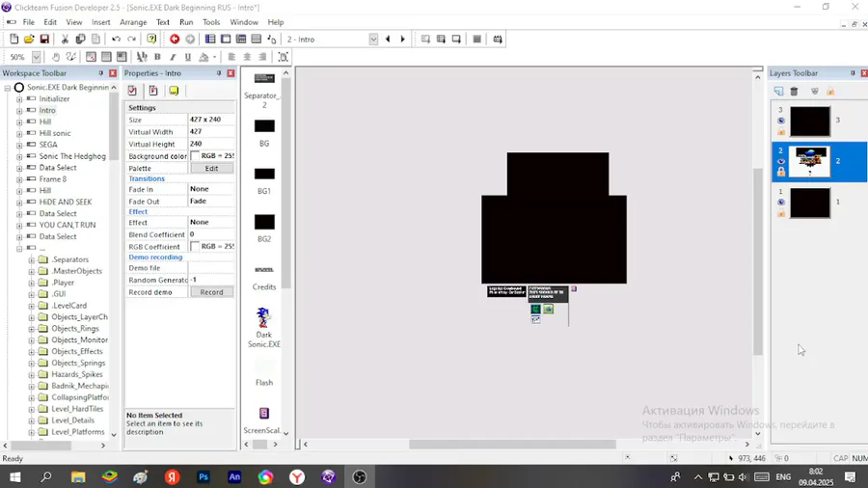This screenshot has width=868, height=488.
Task: Toggle the lock on layer 3
Action: tap(781, 131)
